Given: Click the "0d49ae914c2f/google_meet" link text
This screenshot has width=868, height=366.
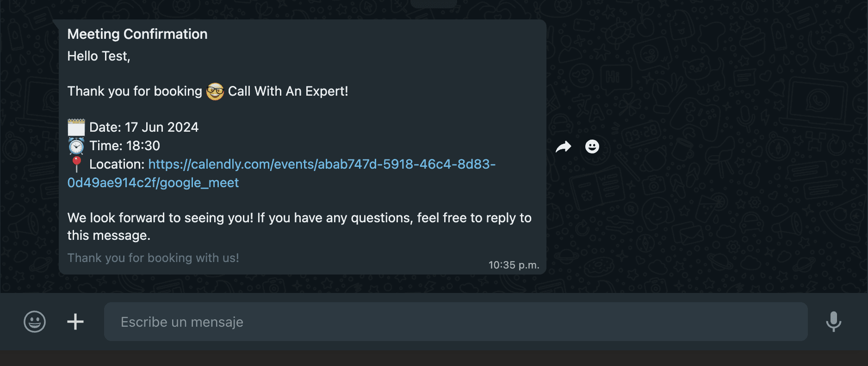Looking at the screenshot, I should click(153, 183).
